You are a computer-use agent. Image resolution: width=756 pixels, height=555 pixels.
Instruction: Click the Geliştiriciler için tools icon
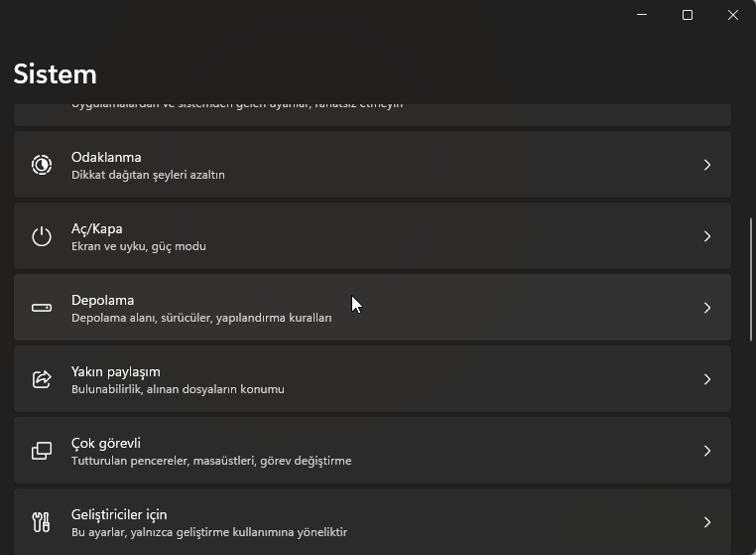(x=42, y=522)
